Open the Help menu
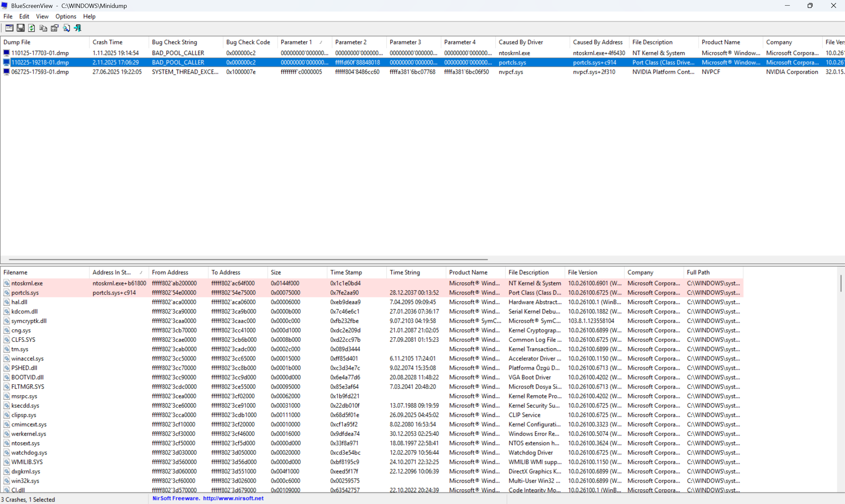Image resolution: width=845 pixels, height=504 pixels. 89,16
